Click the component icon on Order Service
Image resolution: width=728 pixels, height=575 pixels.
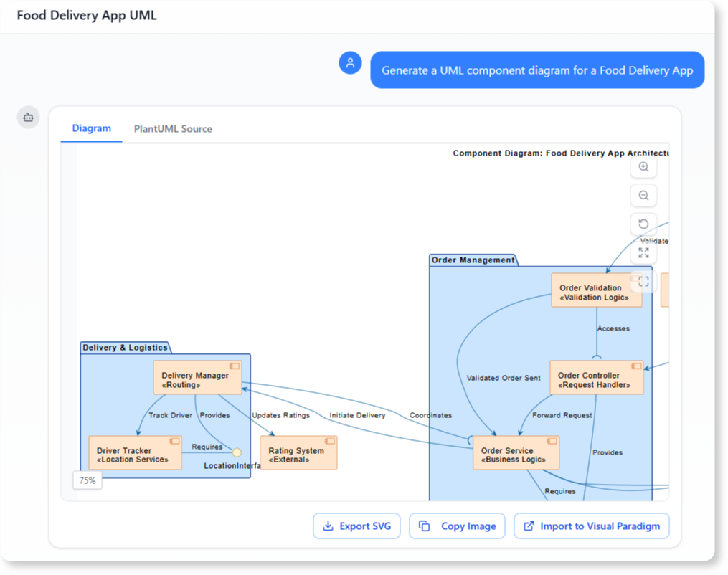click(552, 441)
